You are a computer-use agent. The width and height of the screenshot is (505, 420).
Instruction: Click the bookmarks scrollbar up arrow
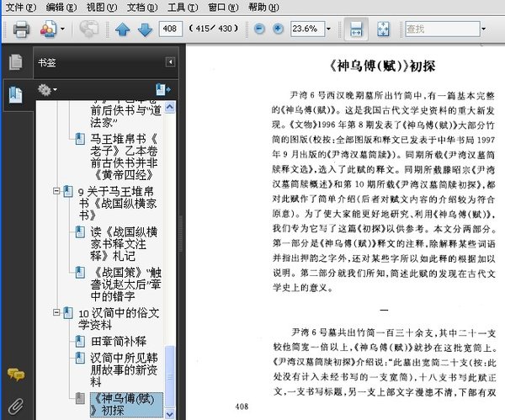click(x=170, y=107)
